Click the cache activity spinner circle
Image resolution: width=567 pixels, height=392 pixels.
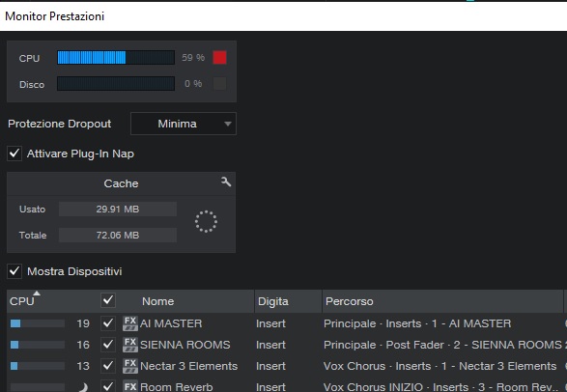pyautogui.click(x=206, y=221)
